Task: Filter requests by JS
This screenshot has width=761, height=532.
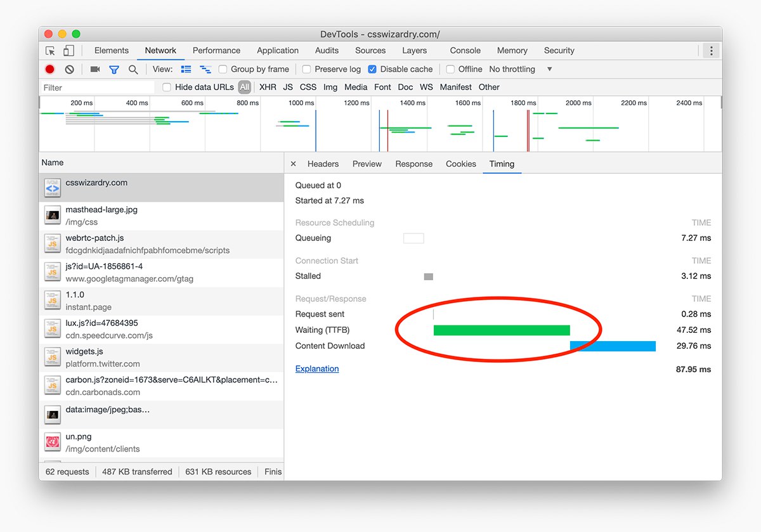Action: [x=288, y=87]
